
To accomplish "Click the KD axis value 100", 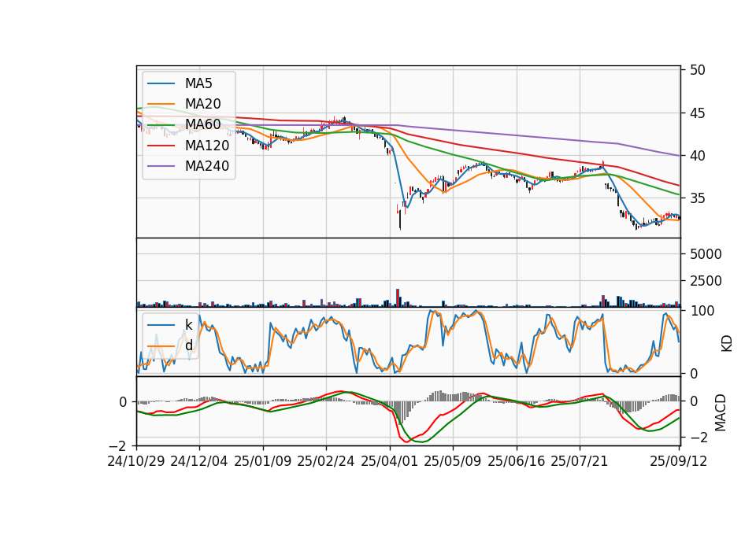I will pos(702,311).
